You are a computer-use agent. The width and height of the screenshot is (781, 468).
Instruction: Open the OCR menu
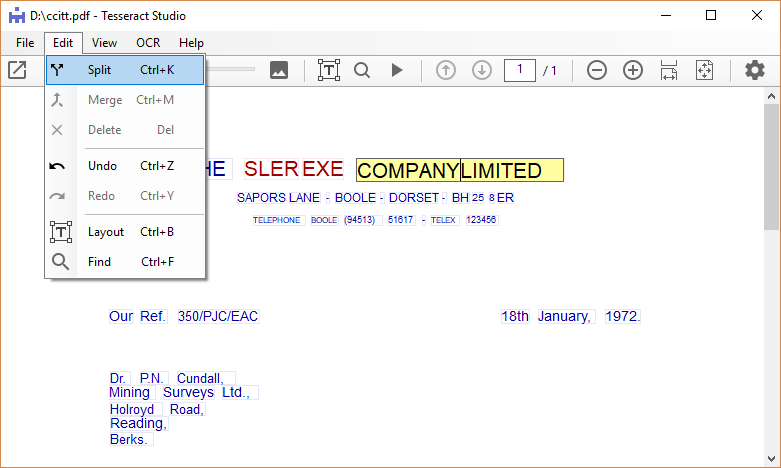[148, 43]
